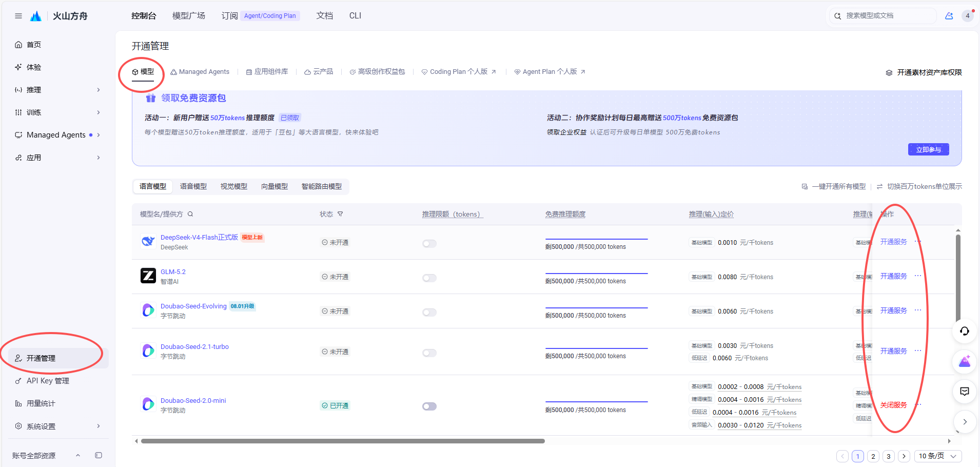The height and width of the screenshot is (467, 980).
Task: Open the user avatar labeled 4
Action: [968, 16]
